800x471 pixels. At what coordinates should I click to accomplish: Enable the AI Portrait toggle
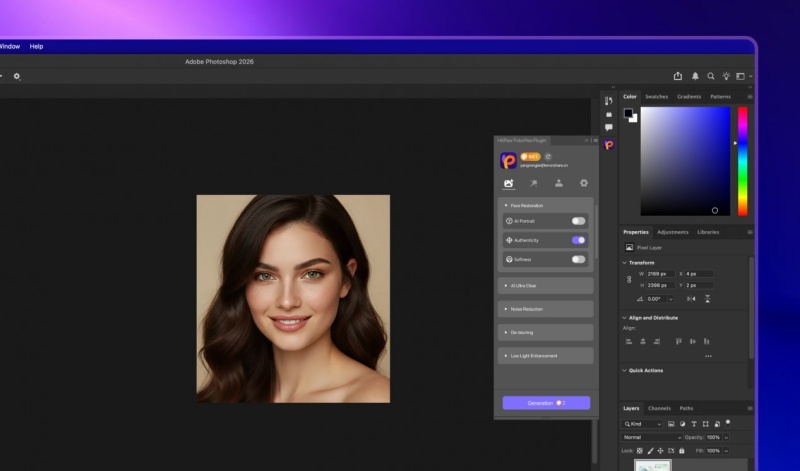click(578, 221)
